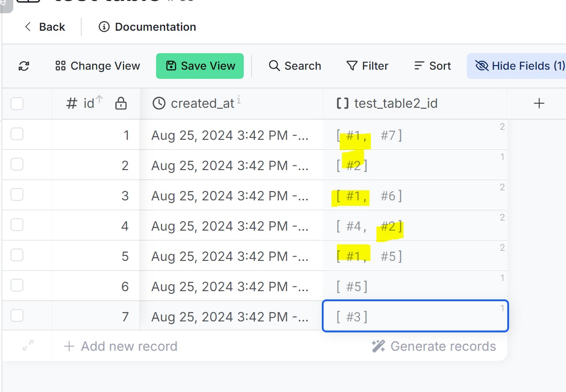Viewport: 566px width, 392px height.
Task: Click the hash icon in id header
Action: 72,104
